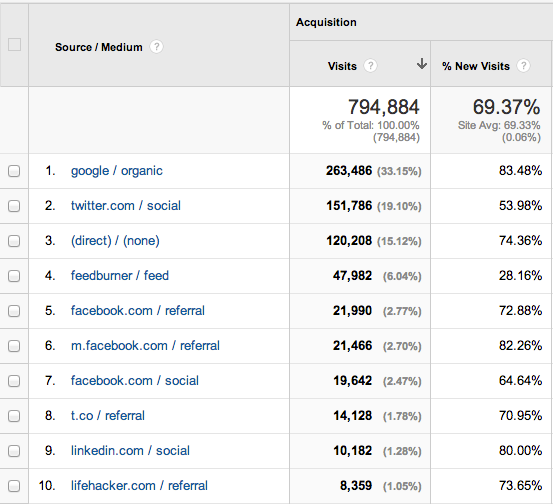Click the % of Total: 100.00% text
The height and width of the screenshot is (504, 553).
pyautogui.click(x=371, y=125)
